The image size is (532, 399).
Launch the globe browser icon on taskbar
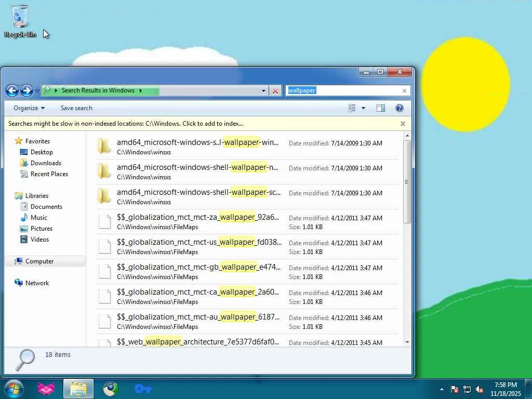coord(111,389)
